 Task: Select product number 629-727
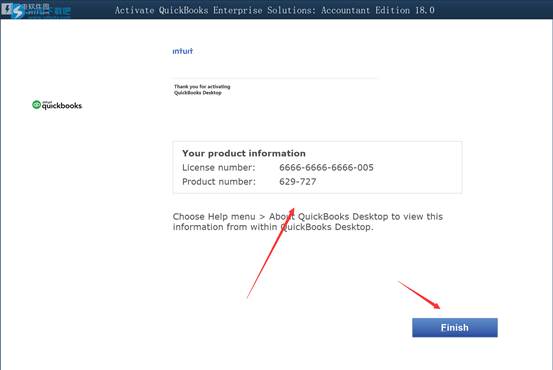pyautogui.click(x=297, y=182)
